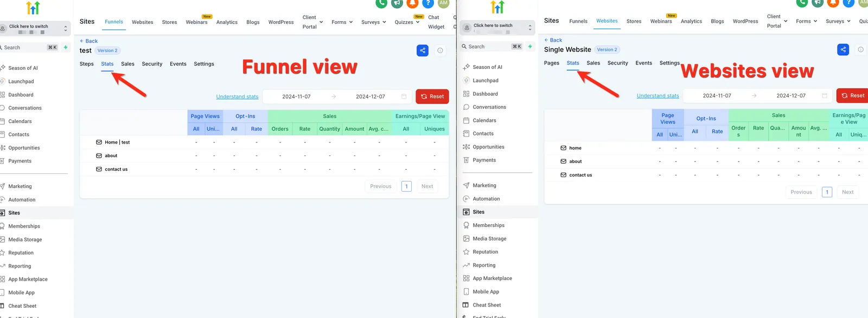Switch to the Sales tab under test funnel
The height and width of the screenshot is (318, 868).
127,64
